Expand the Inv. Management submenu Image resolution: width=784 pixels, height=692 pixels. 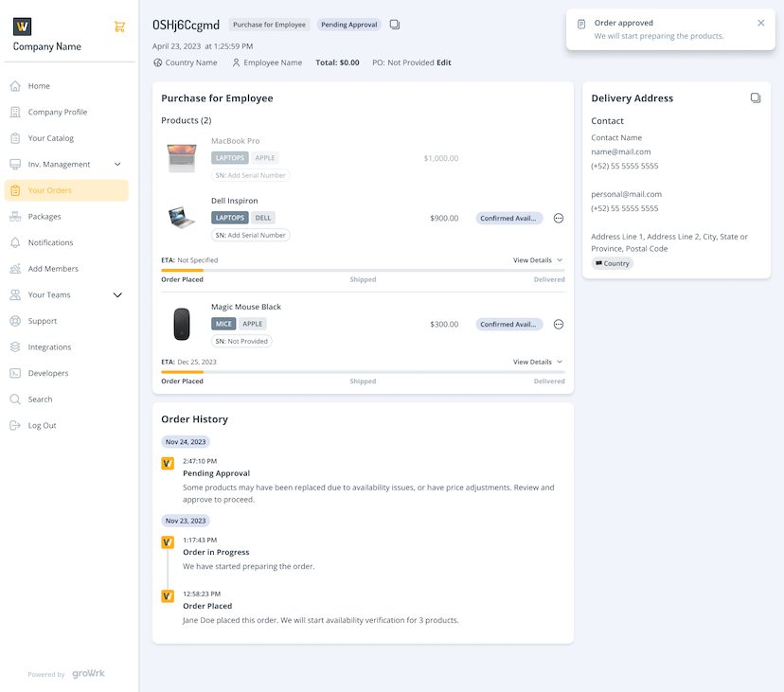point(117,164)
